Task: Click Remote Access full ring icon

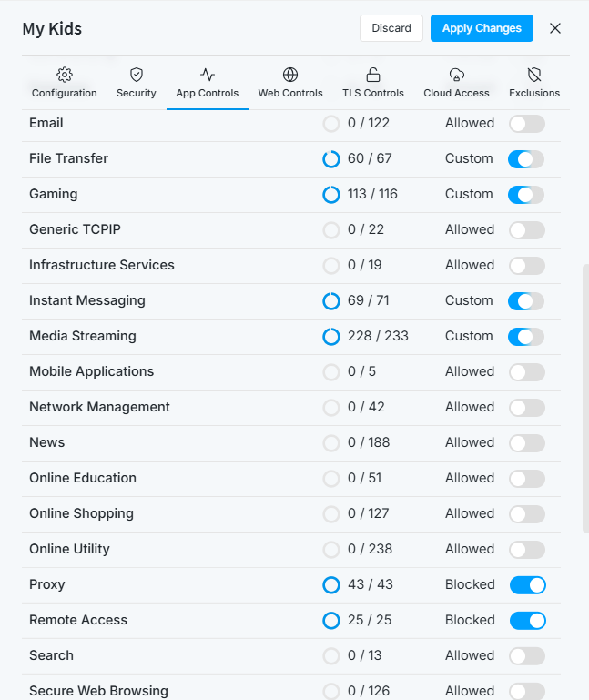Action: (331, 620)
